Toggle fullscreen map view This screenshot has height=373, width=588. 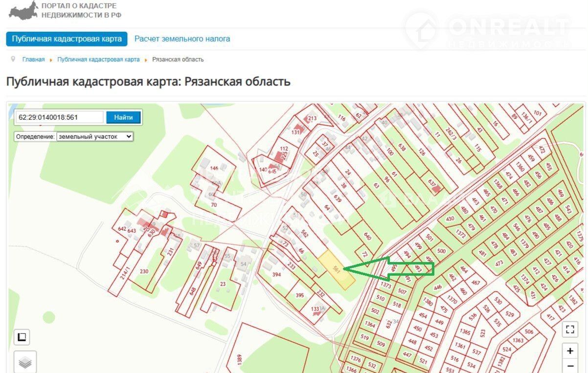pos(569,329)
